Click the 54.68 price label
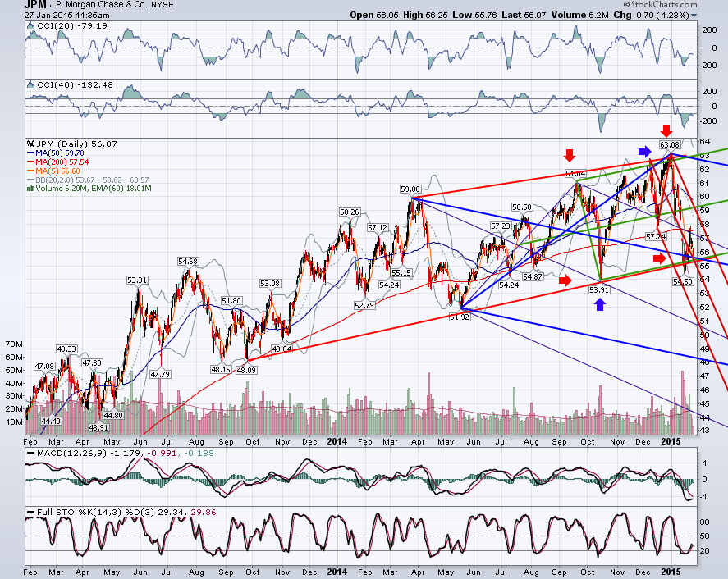 point(188,261)
